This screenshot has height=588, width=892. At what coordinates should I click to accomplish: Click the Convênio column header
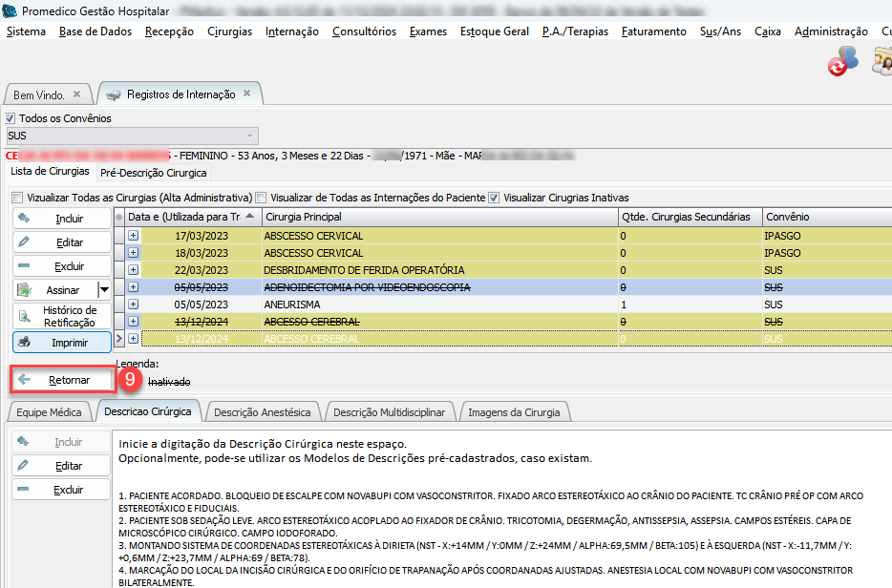[827, 217]
